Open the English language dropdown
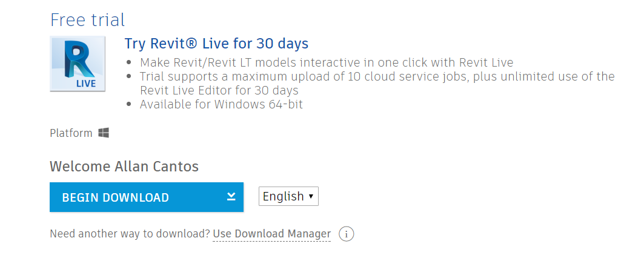 click(x=288, y=196)
